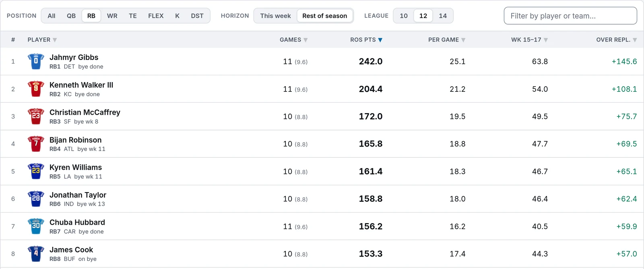This screenshot has width=644, height=269.
Task: Open Christian McCaffrey player name
Action: [85, 112]
